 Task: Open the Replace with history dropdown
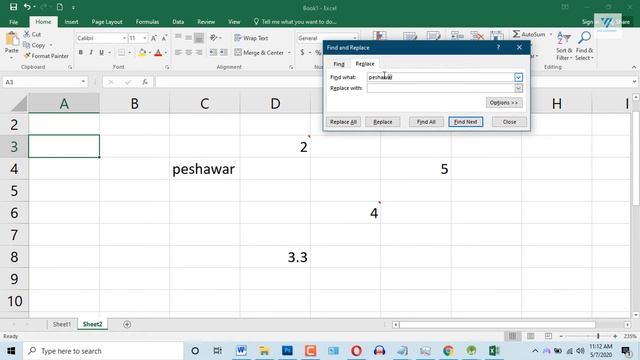tap(518, 88)
